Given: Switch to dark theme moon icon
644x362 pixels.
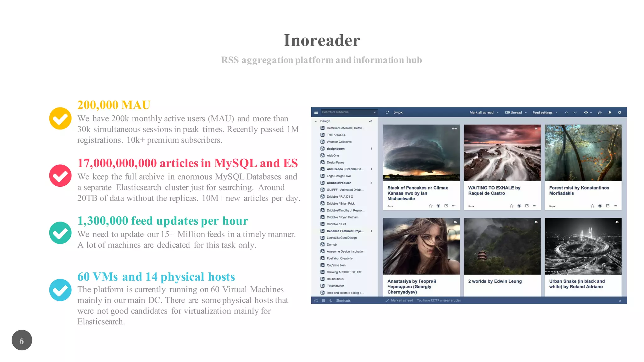Looking at the screenshot, I should [x=331, y=300].
